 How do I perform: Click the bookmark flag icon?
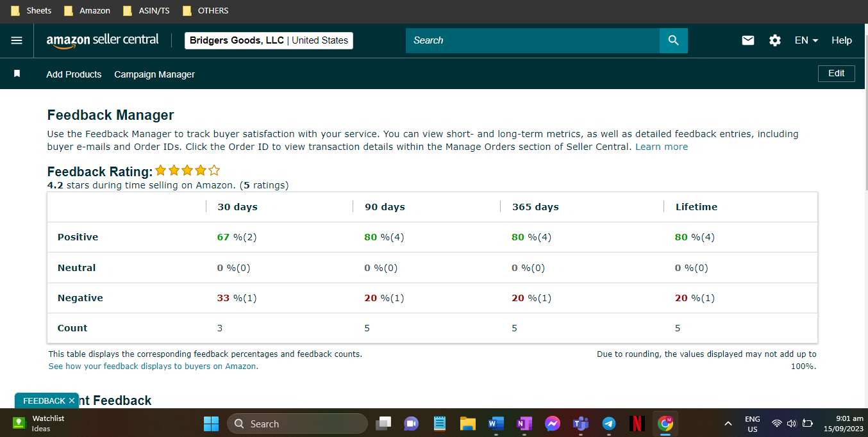click(x=17, y=74)
